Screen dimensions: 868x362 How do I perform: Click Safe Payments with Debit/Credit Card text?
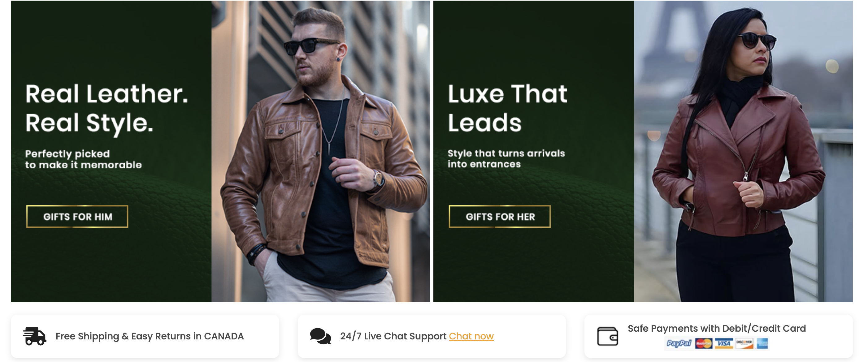[x=717, y=328]
